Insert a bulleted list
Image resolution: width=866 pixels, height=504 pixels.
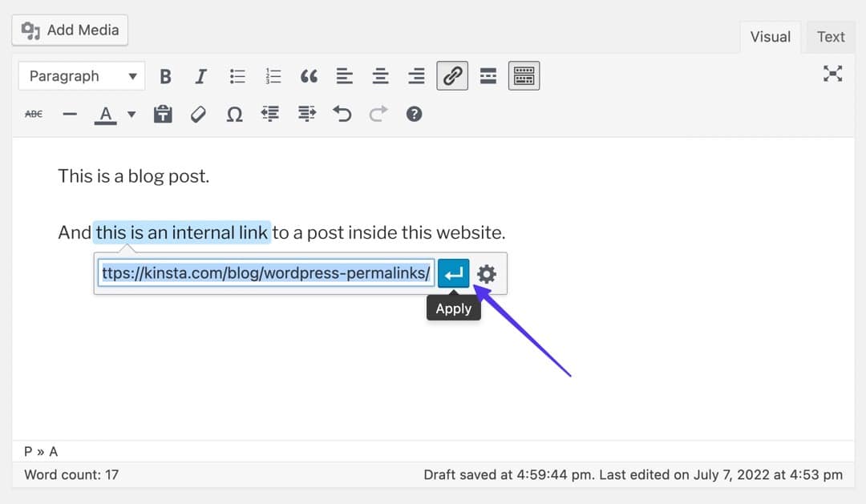click(237, 76)
